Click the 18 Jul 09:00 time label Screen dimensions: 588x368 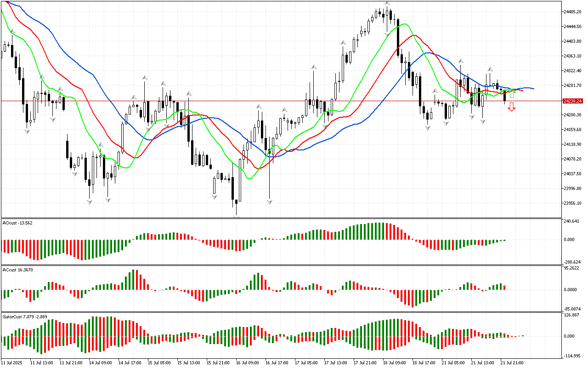395,363
